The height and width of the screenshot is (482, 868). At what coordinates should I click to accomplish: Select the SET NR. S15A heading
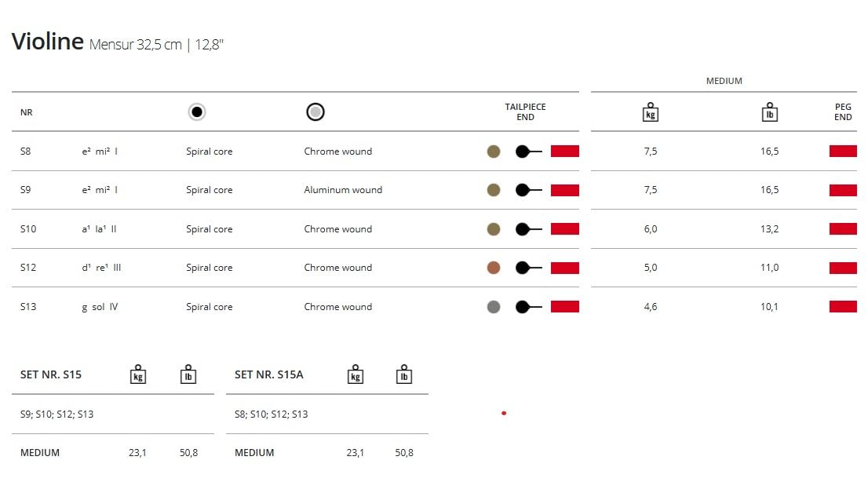269,374
